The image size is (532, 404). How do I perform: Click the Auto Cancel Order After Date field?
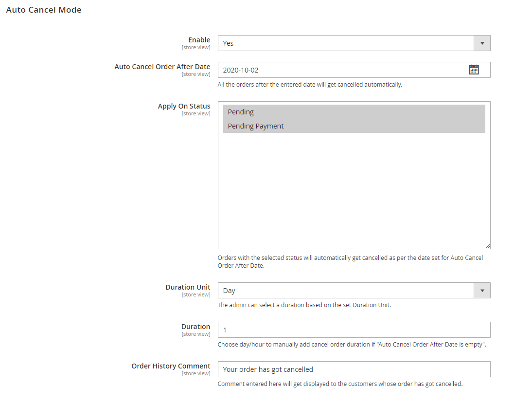(x=340, y=70)
